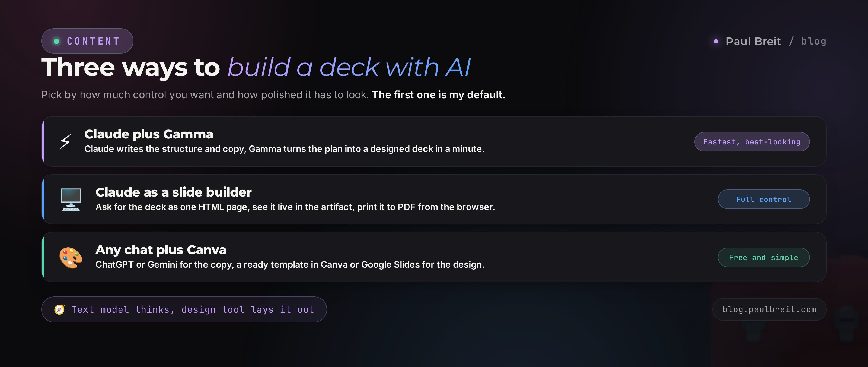This screenshot has height=367, width=868.
Task: Click the green dot beside CONTENT
Action: (57, 41)
